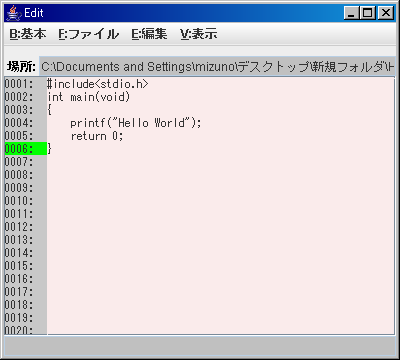The width and height of the screenshot is (400, 360).
Task: Select line number 0017:
Action: coord(19,292)
